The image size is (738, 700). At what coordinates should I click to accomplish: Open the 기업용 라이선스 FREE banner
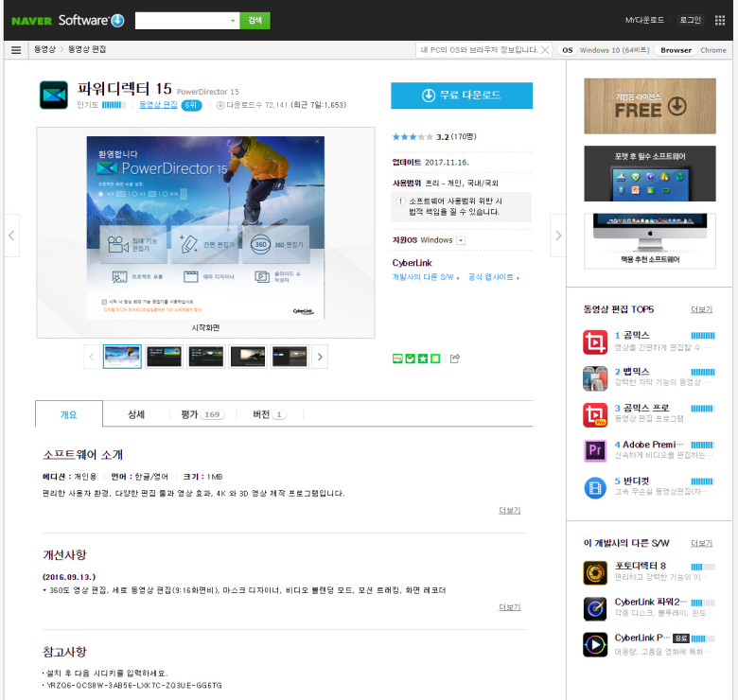tap(650, 106)
